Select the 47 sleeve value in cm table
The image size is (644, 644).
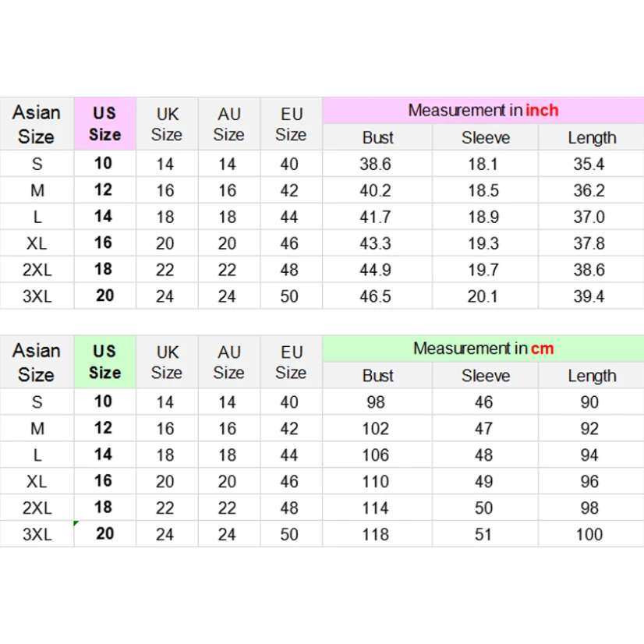coord(484,429)
